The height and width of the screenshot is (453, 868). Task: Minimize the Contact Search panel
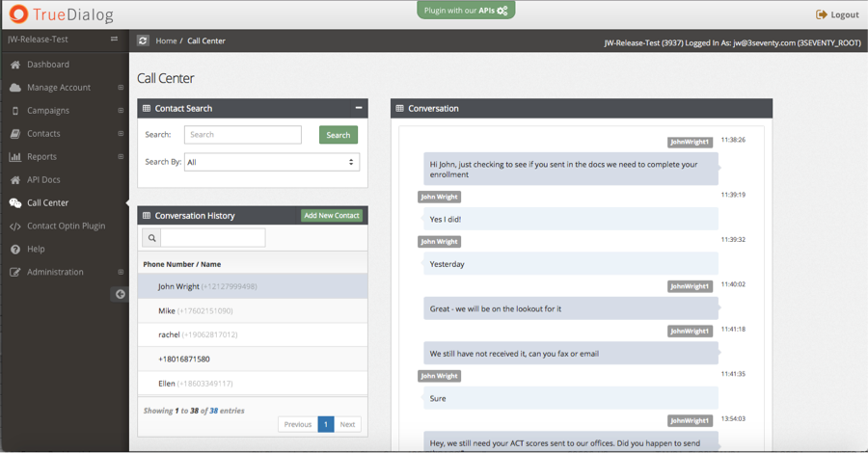coord(359,108)
